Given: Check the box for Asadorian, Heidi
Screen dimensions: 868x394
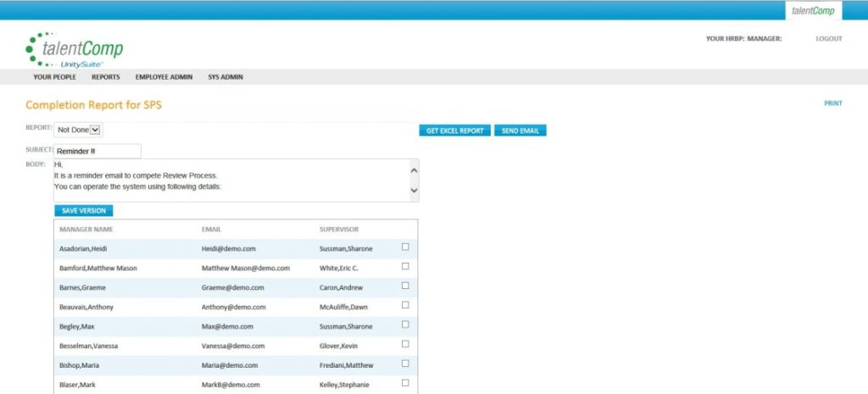Looking at the screenshot, I should click(405, 247).
